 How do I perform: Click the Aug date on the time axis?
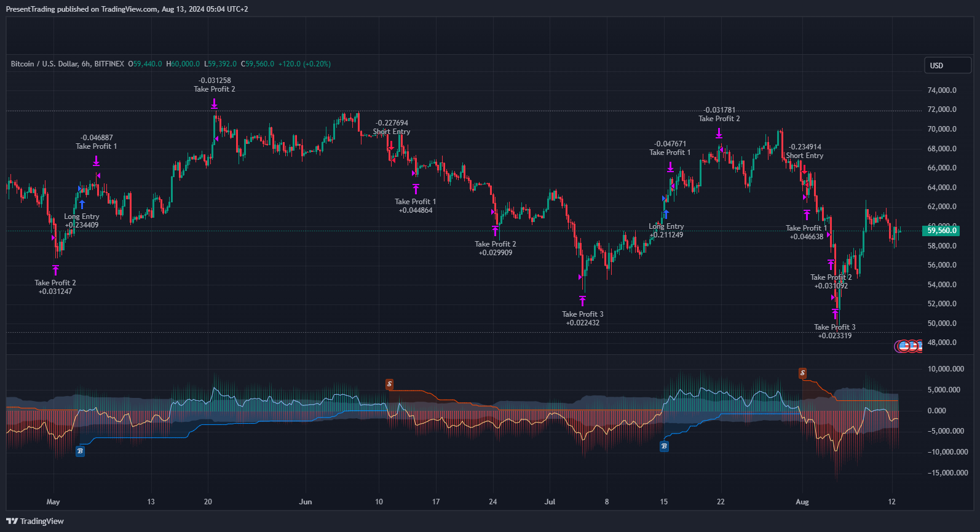click(x=802, y=502)
